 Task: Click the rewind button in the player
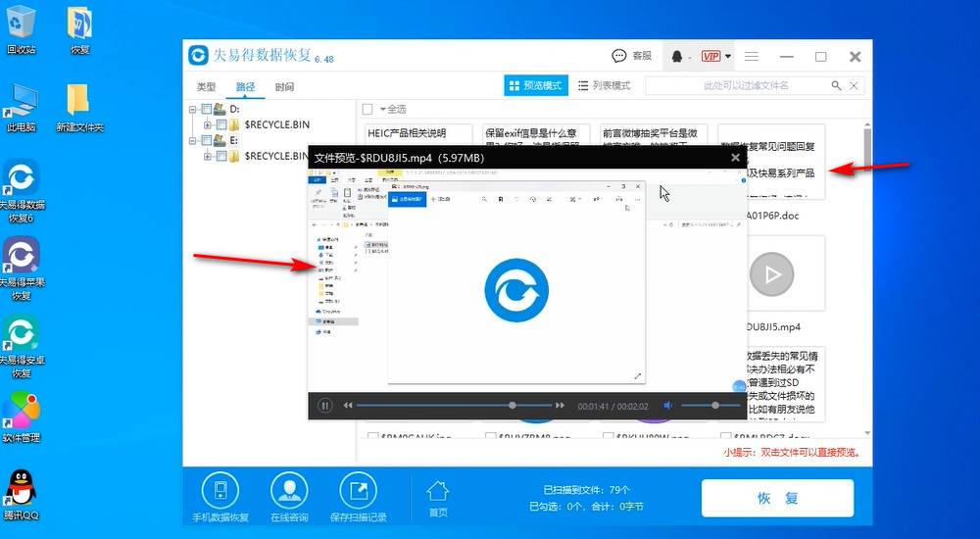click(348, 406)
